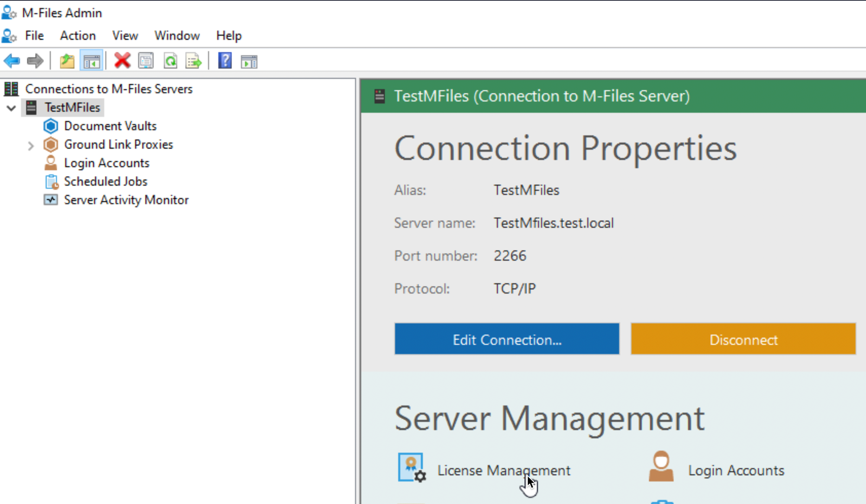
Task: Click the Connections to M-Files Servers icon
Action: coord(11,89)
